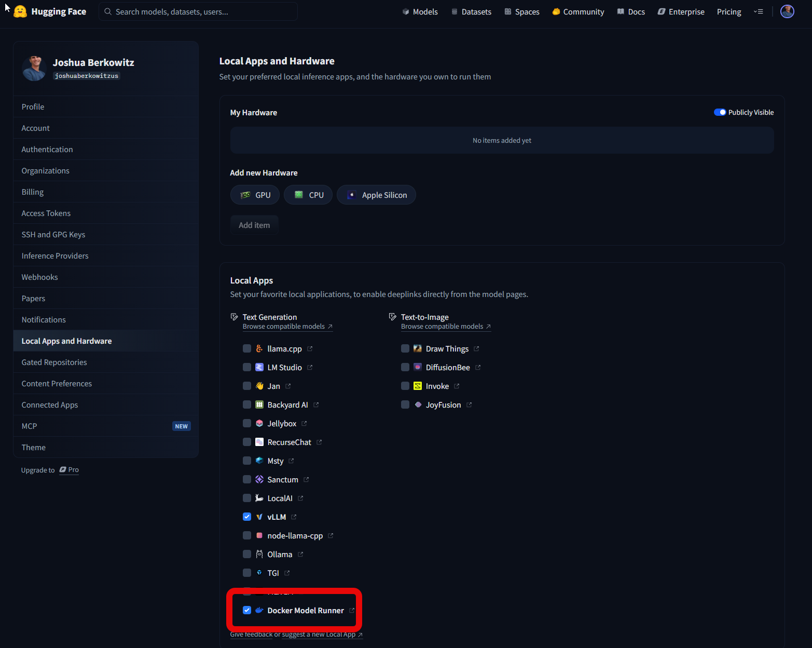Screen dimensions: 812x648
Task: Open the RecurseChat external link icon
Action: pos(319,442)
